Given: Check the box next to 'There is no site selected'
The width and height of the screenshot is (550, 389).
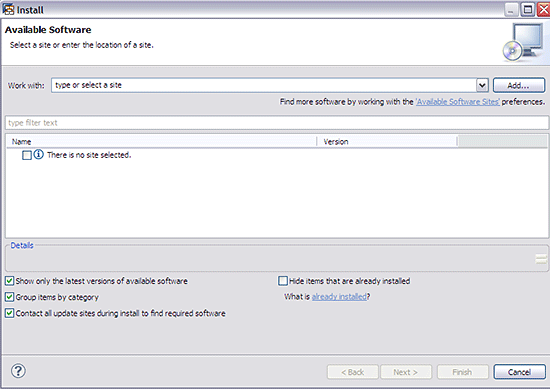Looking at the screenshot, I should 27,155.
